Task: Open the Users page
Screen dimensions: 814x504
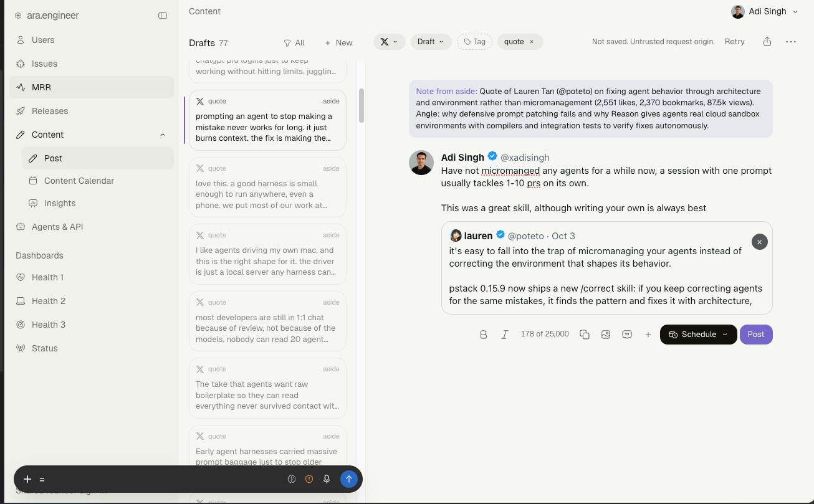Action: point(92,40)
